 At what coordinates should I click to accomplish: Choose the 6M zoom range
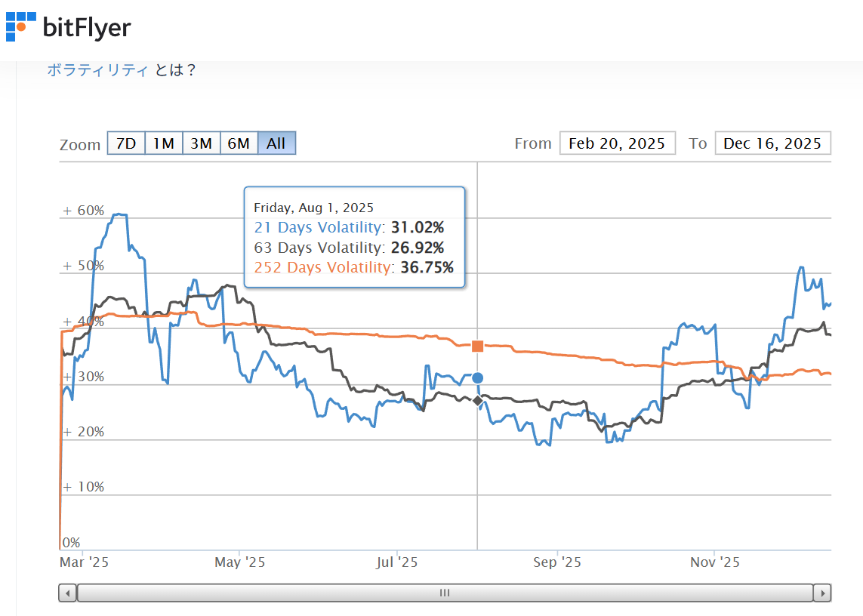point(239,143)
